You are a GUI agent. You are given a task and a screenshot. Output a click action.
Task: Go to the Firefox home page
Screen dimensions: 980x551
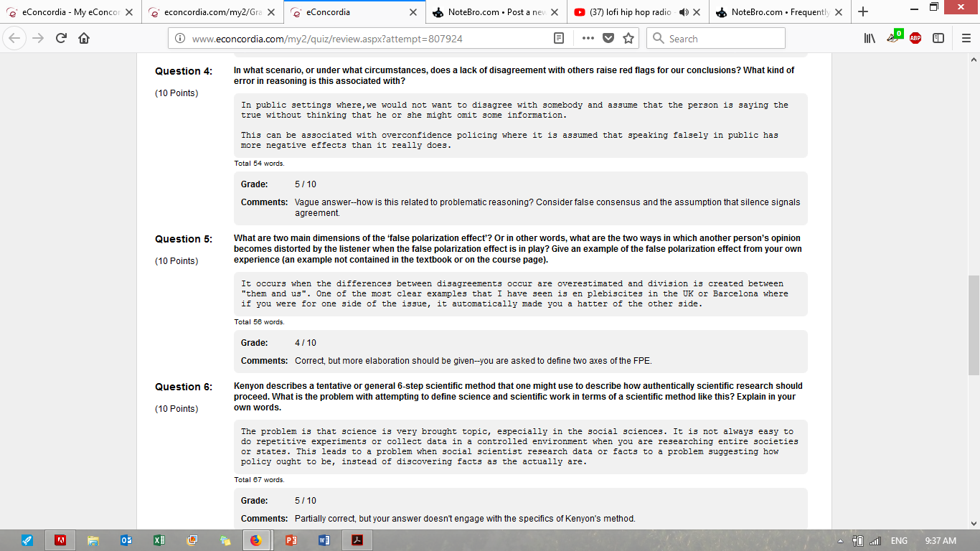pos(84,39)
